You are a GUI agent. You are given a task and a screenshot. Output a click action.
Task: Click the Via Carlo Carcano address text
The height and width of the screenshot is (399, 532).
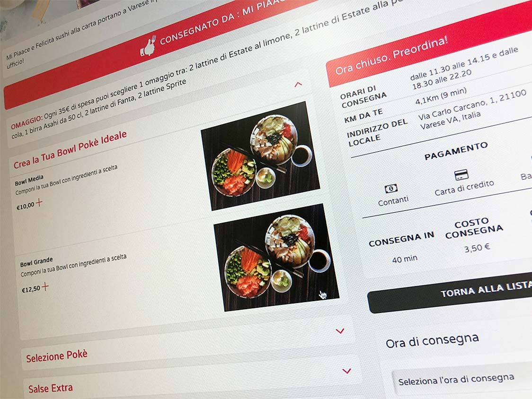point(472,110)
